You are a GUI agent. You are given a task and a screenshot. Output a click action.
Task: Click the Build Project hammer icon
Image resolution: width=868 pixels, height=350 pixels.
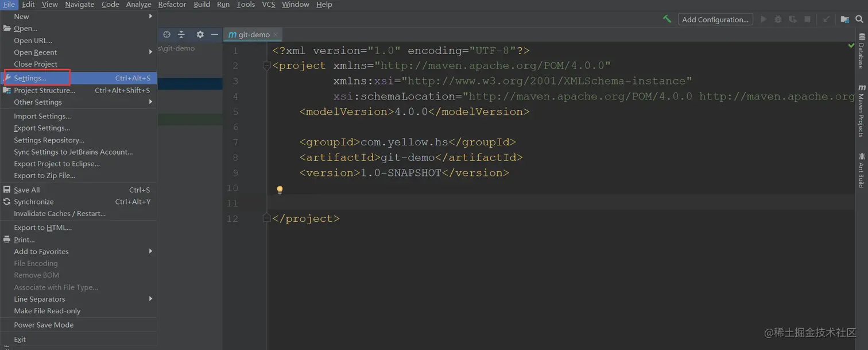click(x=666, y=19)
